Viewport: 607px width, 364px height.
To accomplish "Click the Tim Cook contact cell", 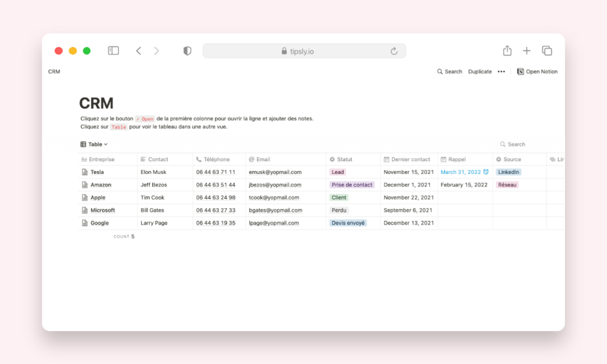I will (x=165, y=197).
